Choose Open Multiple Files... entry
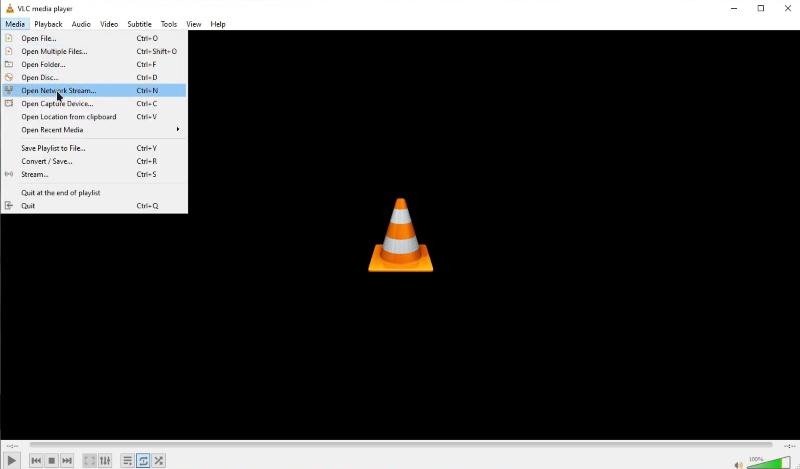 94,52
